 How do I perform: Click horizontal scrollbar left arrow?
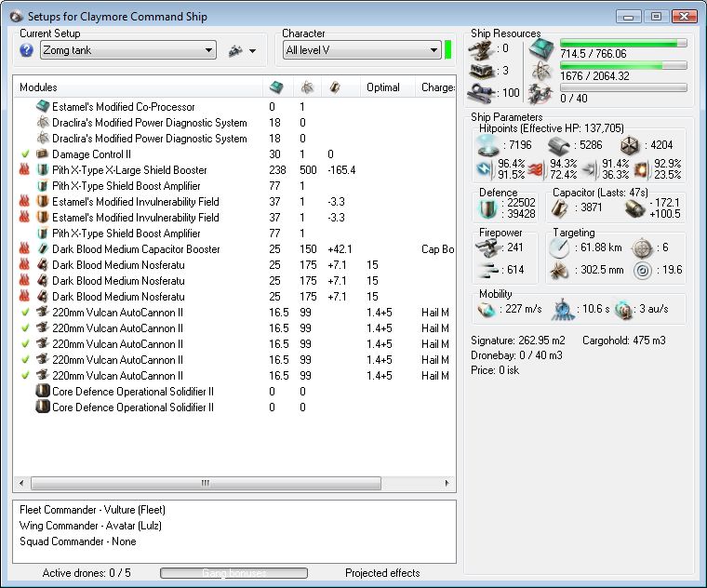[x=21, y=484]
